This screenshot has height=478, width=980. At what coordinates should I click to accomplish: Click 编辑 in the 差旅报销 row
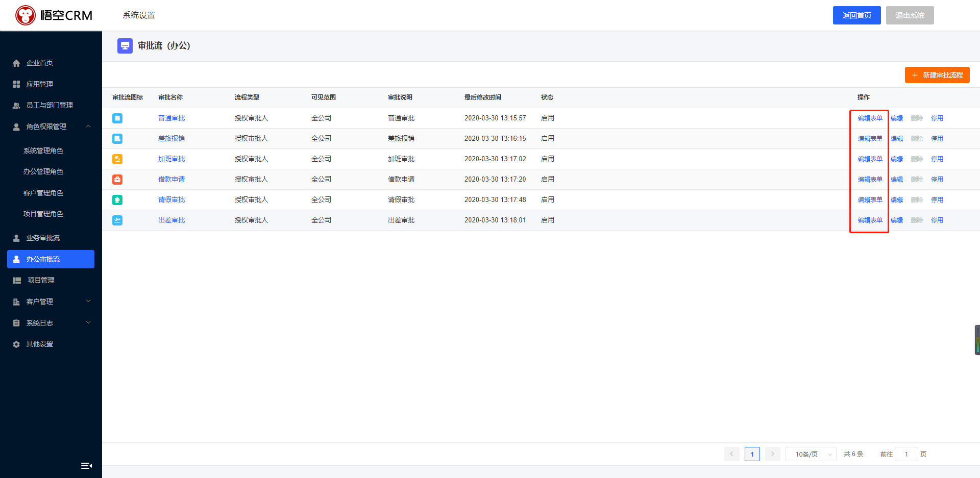pyautogui.click(x=897, y=139)
